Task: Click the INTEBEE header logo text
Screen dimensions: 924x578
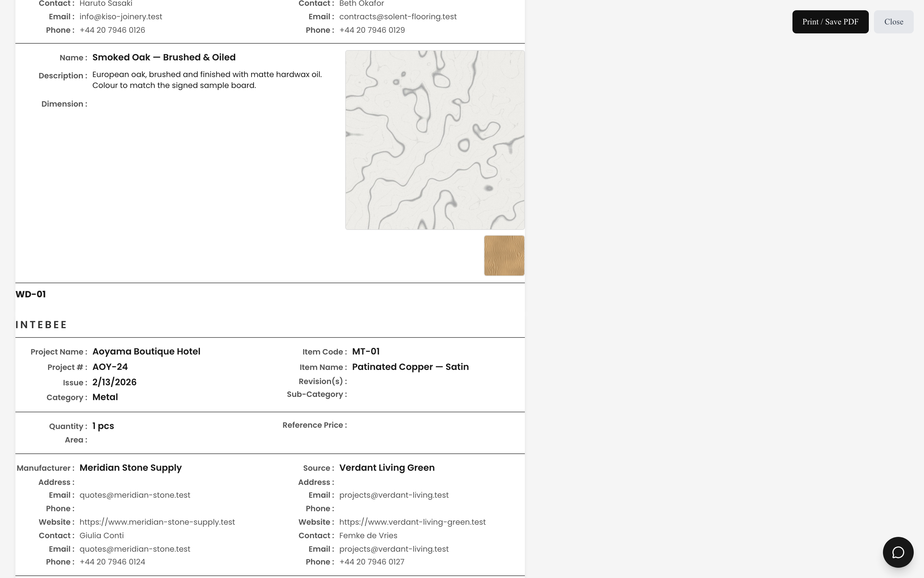Action: click(x=41, y=325)
